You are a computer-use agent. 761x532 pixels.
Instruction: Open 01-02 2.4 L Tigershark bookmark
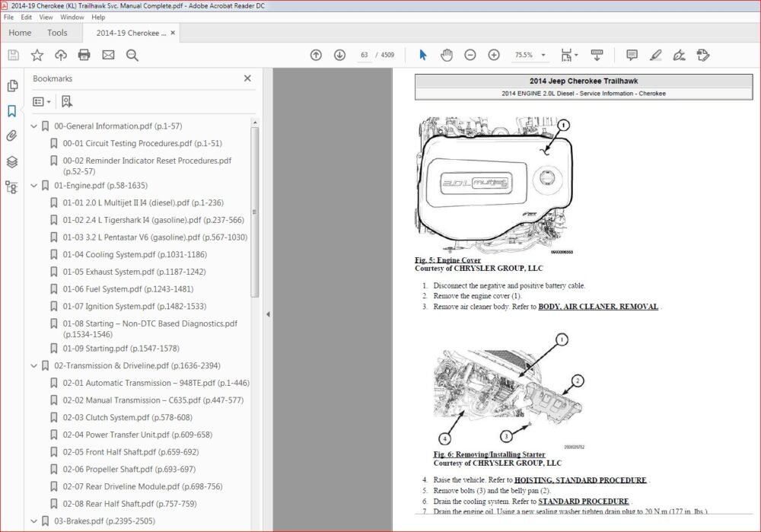154,220
